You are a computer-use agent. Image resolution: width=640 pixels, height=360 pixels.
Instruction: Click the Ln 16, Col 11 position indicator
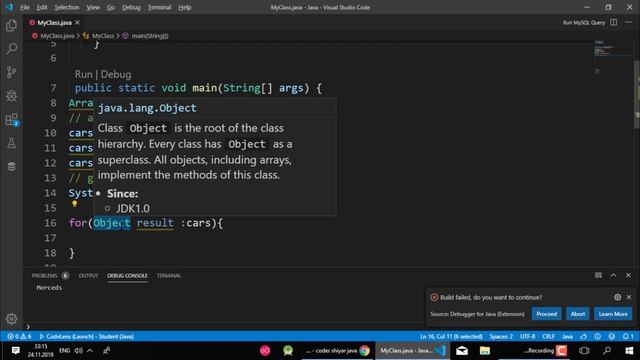(x=451, y=336)
